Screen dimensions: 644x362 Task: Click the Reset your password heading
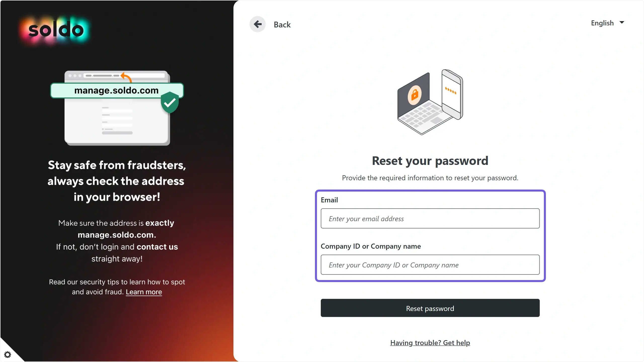click(430, 161)
